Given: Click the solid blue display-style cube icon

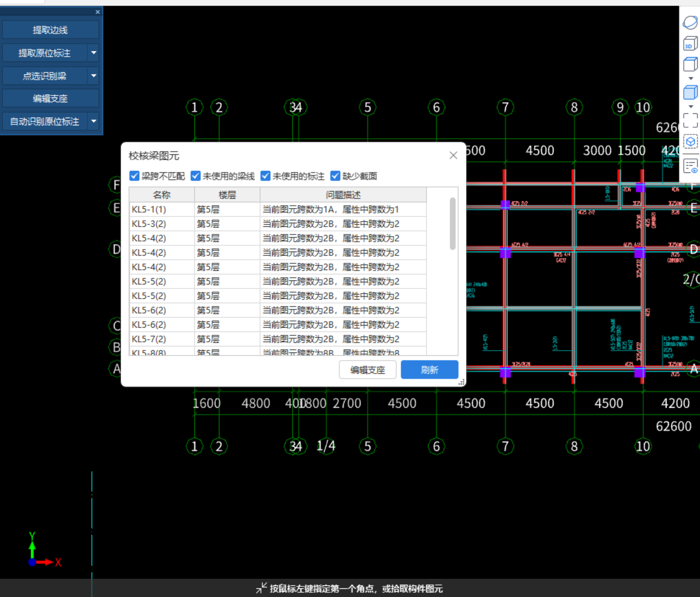Looking at the screenshot, I should tap(690, 92).
